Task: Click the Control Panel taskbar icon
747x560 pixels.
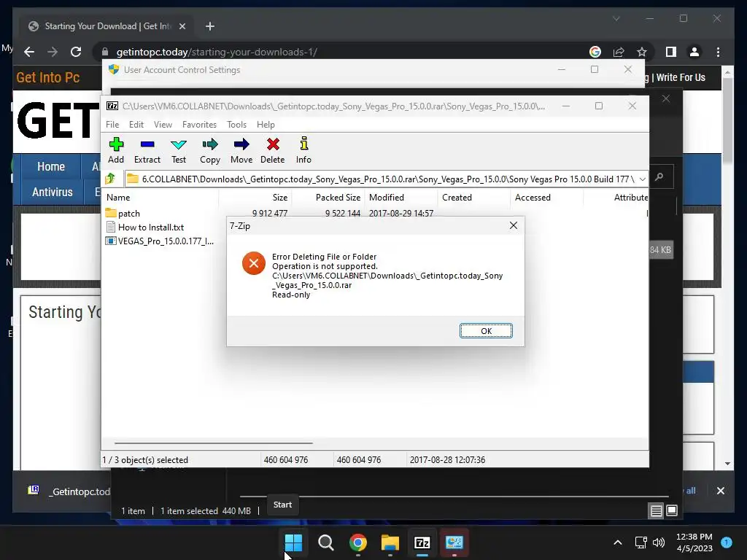Action: tap(454, 542)
